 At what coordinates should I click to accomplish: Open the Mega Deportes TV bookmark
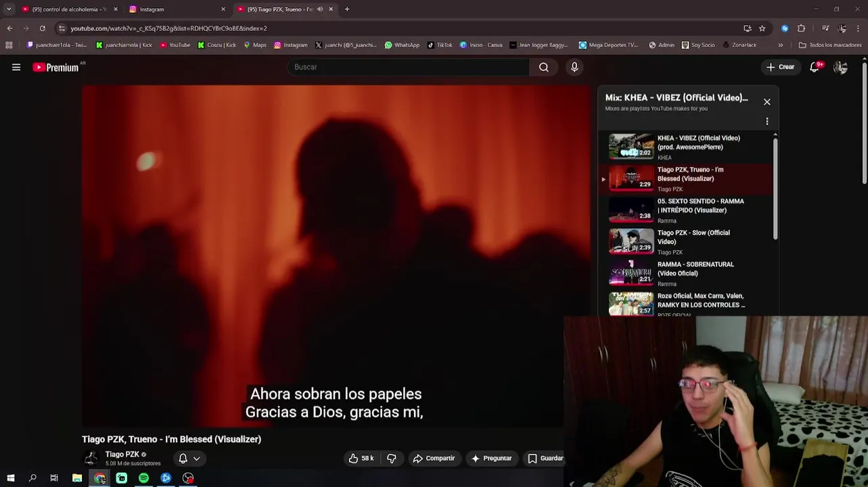coord(608,45)
